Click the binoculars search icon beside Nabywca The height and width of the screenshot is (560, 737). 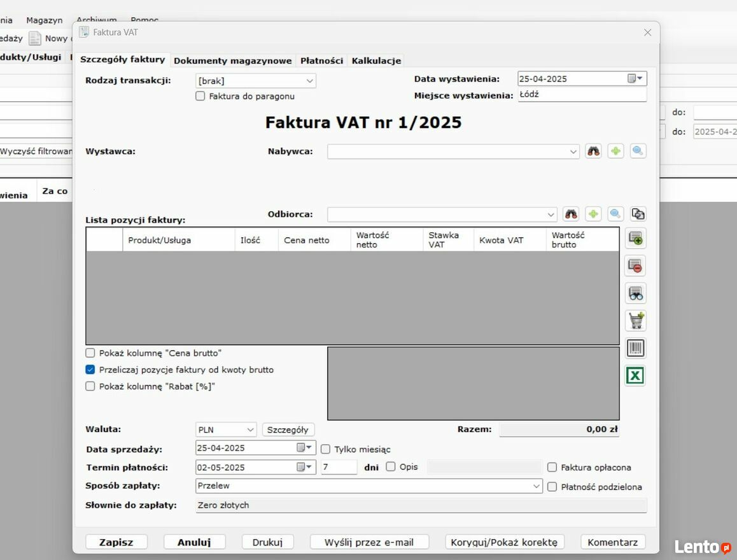click(593, 151)
